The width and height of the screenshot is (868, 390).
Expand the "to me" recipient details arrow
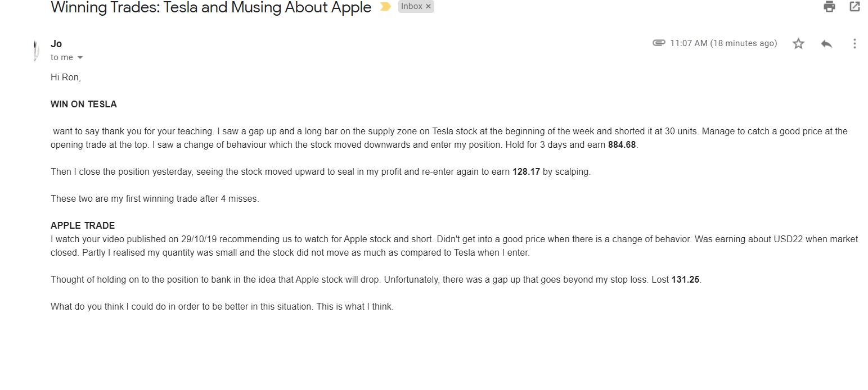[80, 58]
